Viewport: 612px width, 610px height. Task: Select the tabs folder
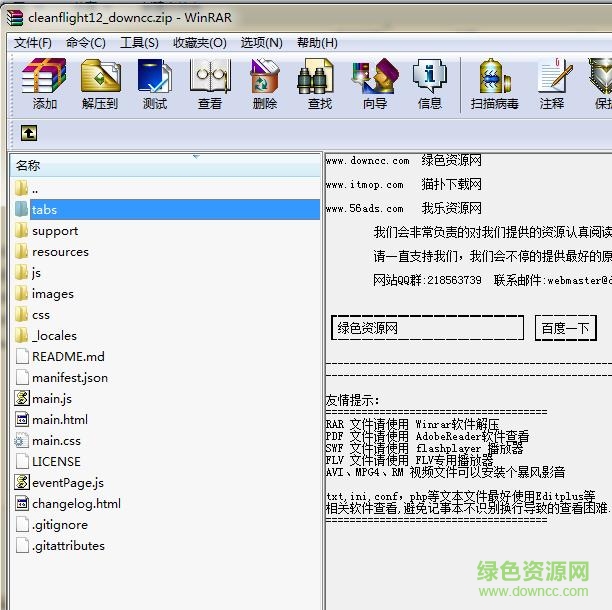tap(167, 210)
